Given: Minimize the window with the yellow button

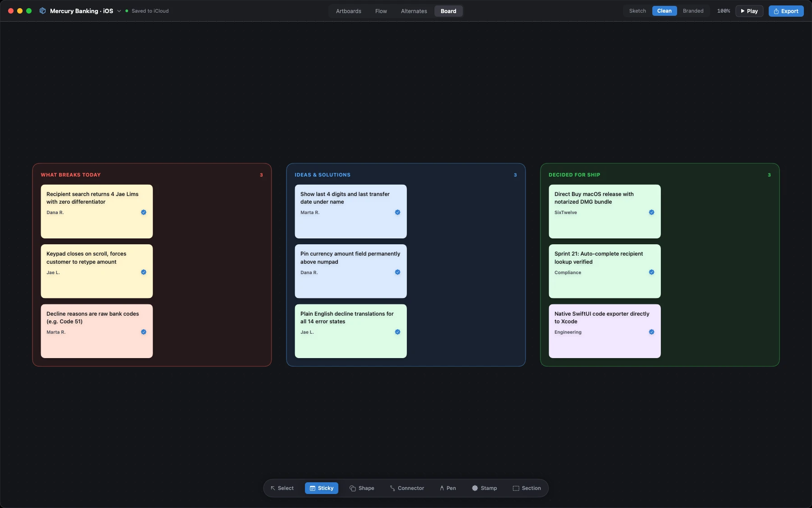Looking at the screenshot, I should click(20, 11).
